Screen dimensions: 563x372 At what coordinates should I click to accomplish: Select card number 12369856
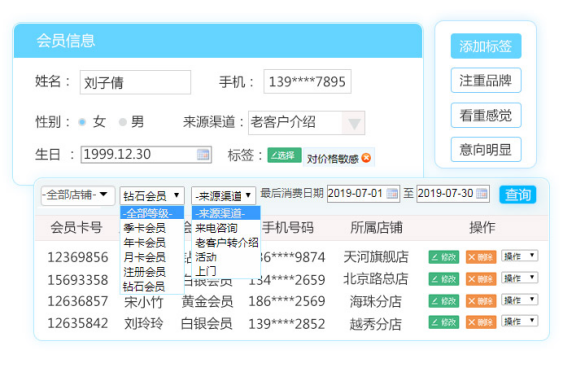click(78, 257)
